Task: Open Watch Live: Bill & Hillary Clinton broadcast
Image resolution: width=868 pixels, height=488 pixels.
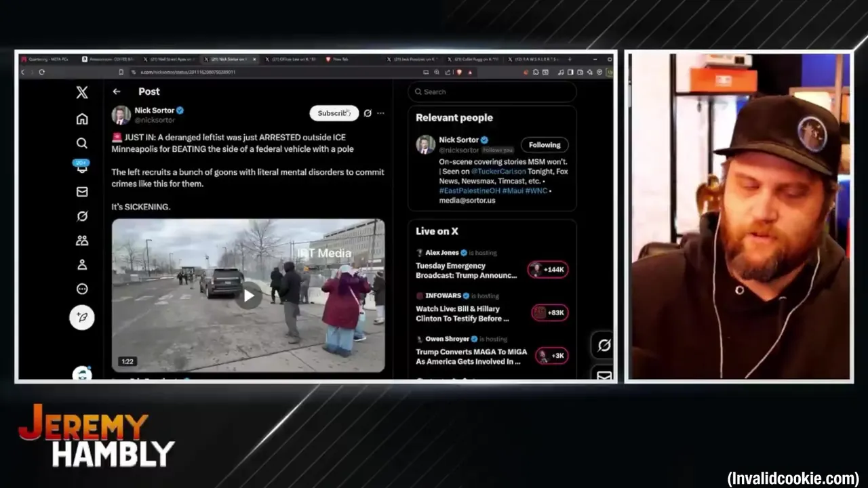Action: click(462, 314)
